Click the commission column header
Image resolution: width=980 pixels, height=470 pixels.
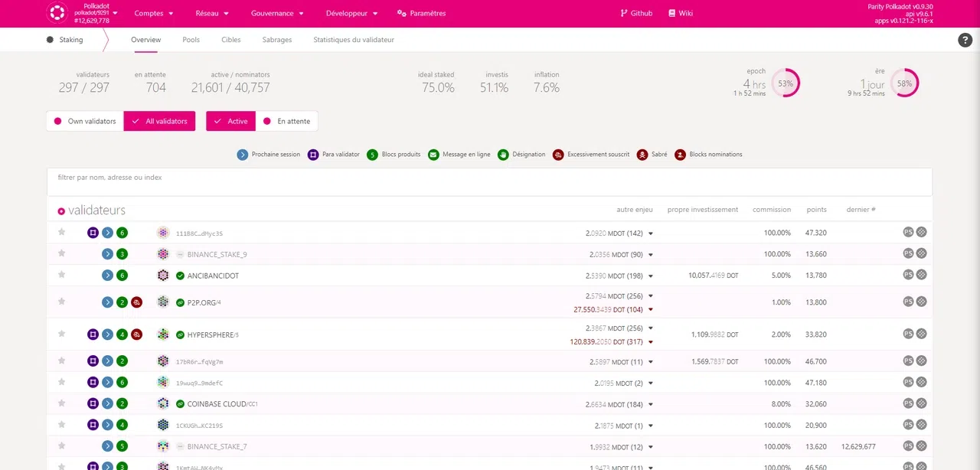pos(772,210)
